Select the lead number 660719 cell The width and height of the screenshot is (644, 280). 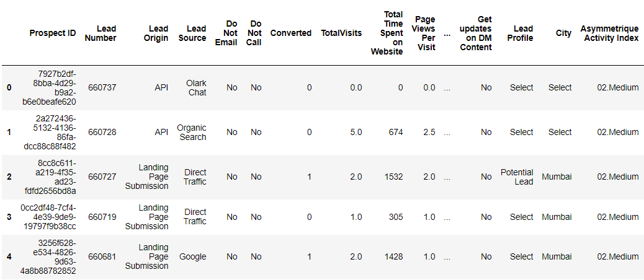[x=102, y=217]
